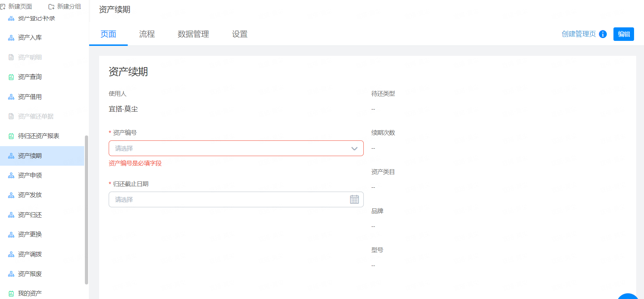
Task: Go to the 设置 tab
Action: point(240,34)
